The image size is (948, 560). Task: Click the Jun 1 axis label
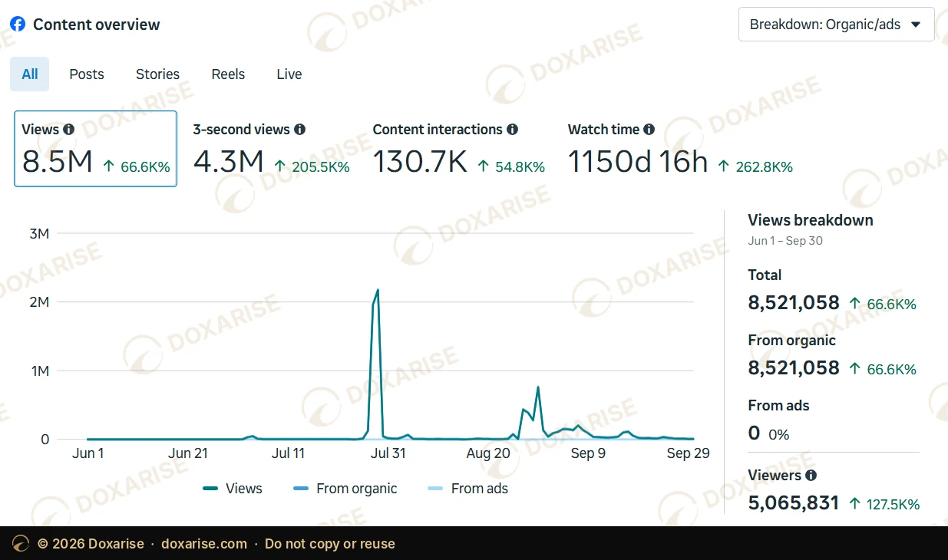click(x=88, y=453)
